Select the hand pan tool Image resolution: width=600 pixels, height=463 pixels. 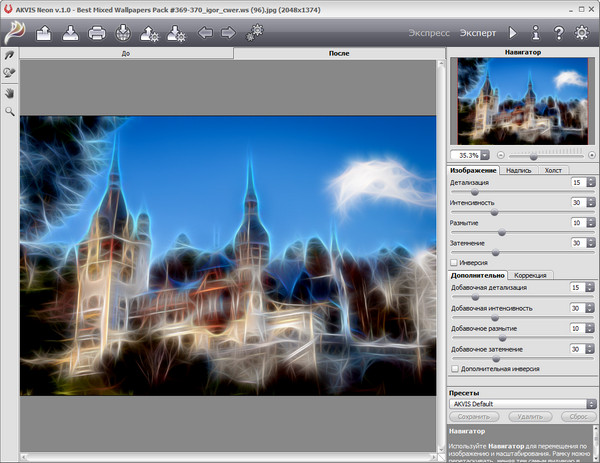click(x=10, y=93)
